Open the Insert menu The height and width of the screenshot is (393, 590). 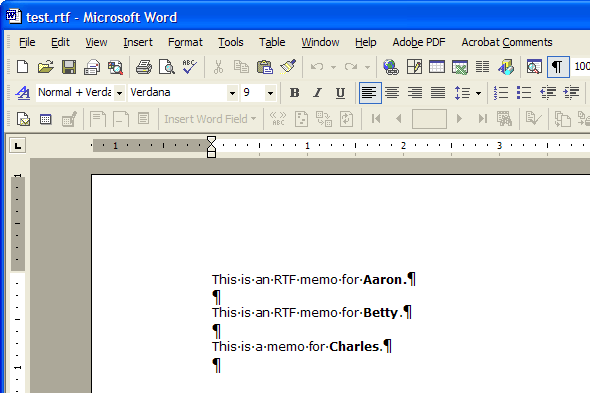[138, 42]
